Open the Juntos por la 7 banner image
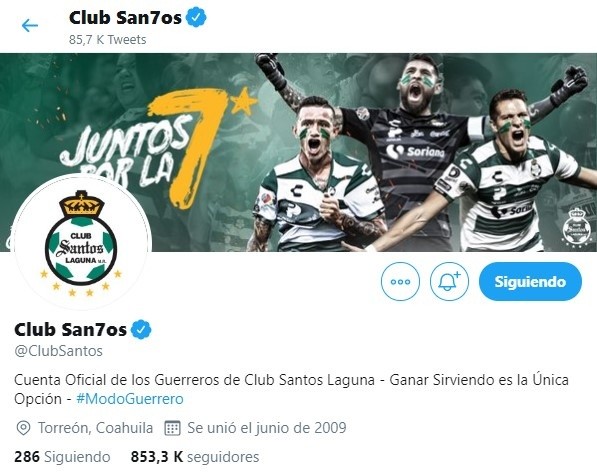This screenshot has width=597, height=472. pos(298,152)
